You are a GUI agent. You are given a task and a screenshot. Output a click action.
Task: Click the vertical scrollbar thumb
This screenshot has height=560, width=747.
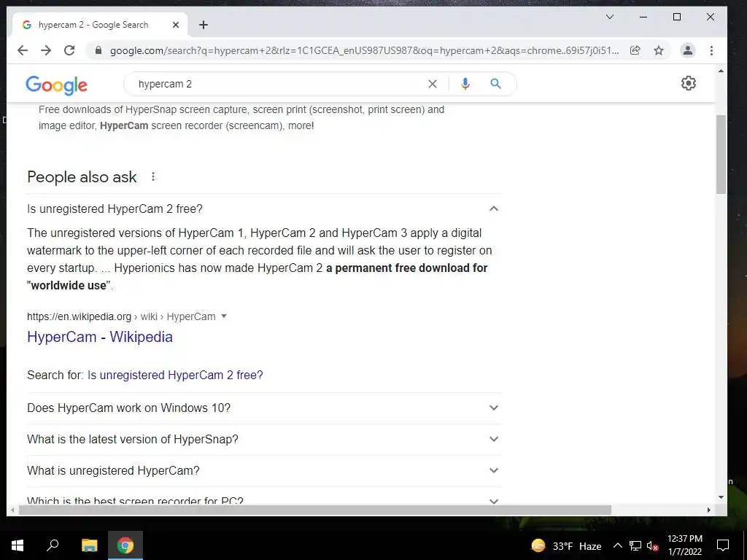(721, 155)
